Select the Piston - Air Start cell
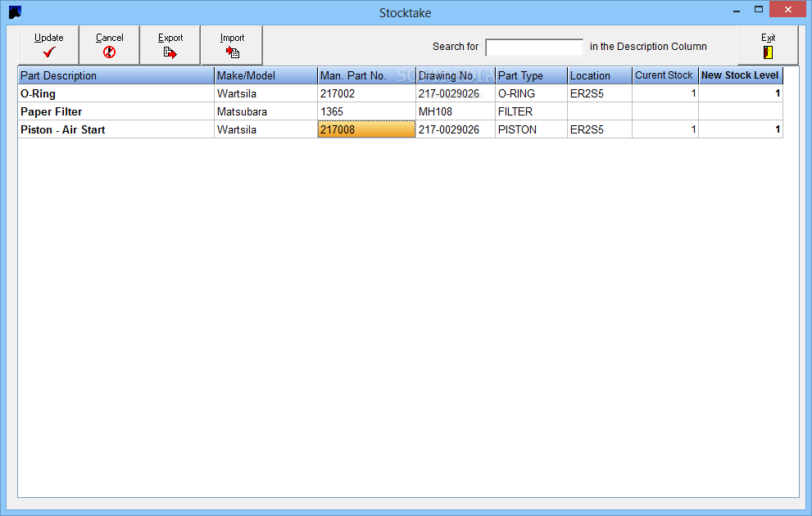The width and height of the screenshot is (812, 516). tap(116, 130)
